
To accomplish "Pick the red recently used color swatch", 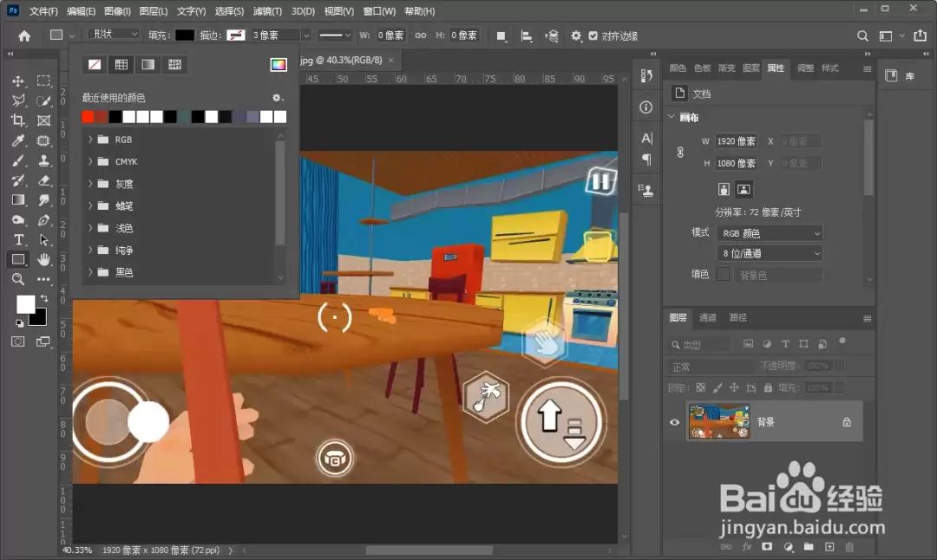I will pos(88,117).
